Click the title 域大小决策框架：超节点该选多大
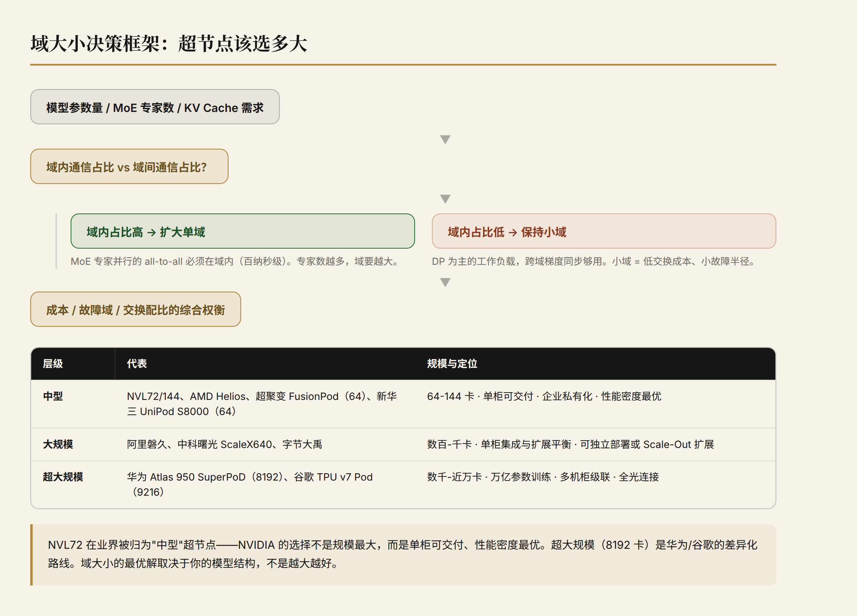 [169, 43]
